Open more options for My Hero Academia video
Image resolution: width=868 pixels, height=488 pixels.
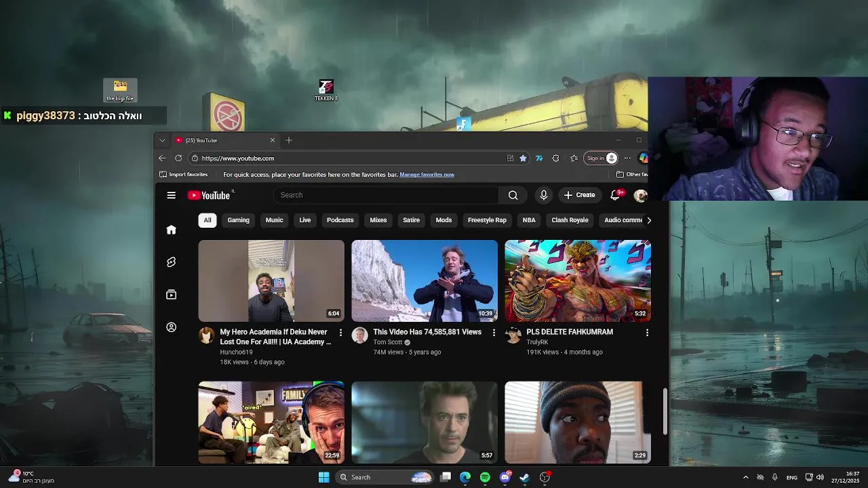(340, 333)
